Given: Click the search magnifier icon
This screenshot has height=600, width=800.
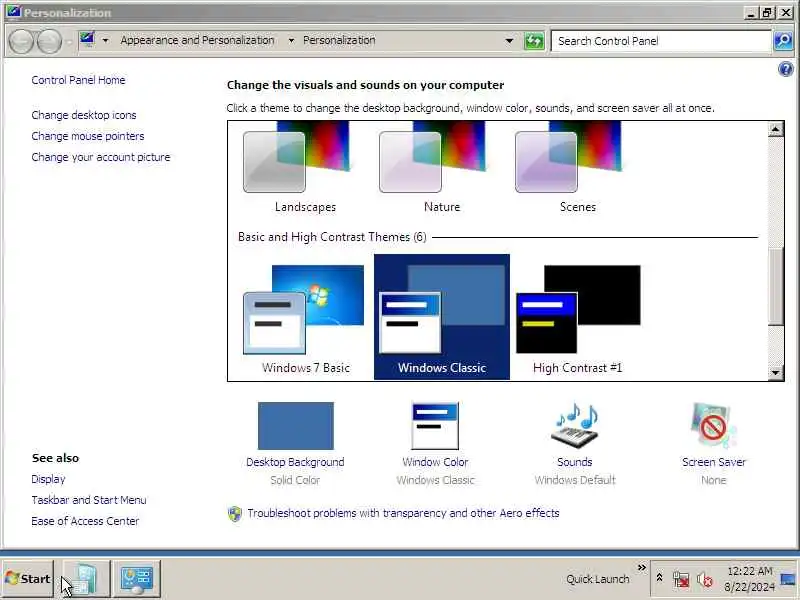Looking at the screenshot, I should coord(783,41).
